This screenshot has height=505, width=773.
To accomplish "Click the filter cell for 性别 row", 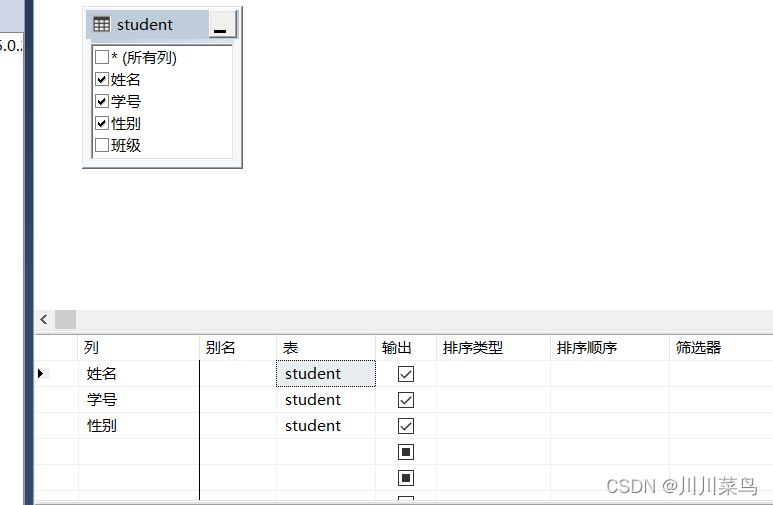I will click(721, 426).
